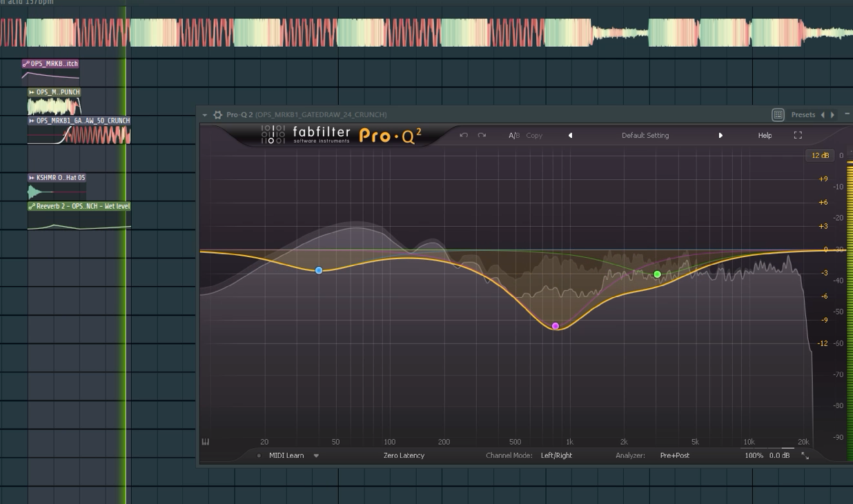Viewport: 853px width, 504px height.
Task: Toggle A/B state comparison
Action: [514, 135]
